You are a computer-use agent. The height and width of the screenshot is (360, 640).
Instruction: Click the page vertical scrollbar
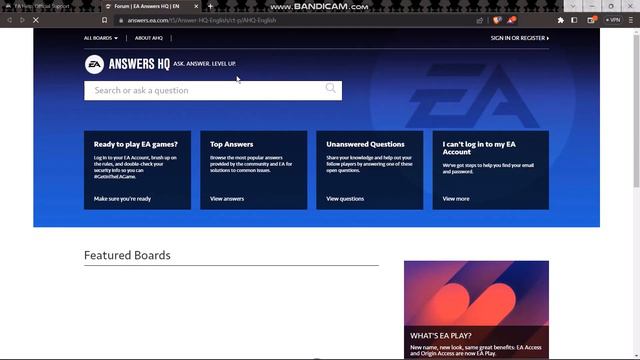click(636, 110)
